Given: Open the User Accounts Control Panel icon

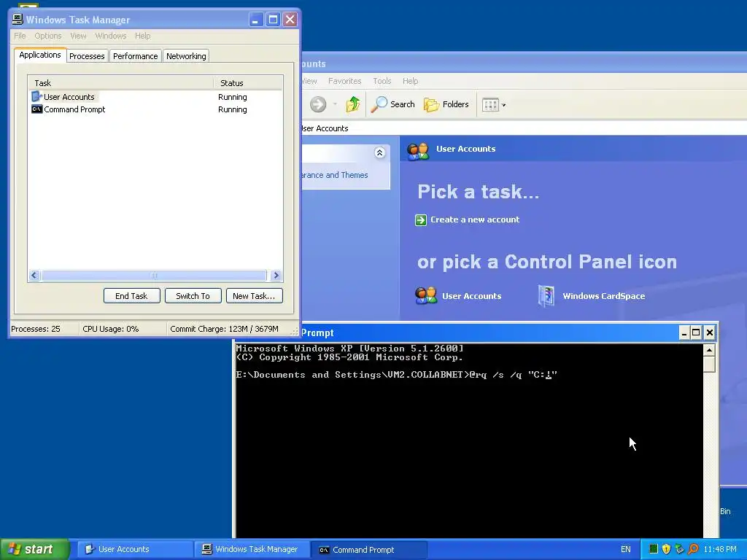Looking at the screenshot, I should click(458, 296).
